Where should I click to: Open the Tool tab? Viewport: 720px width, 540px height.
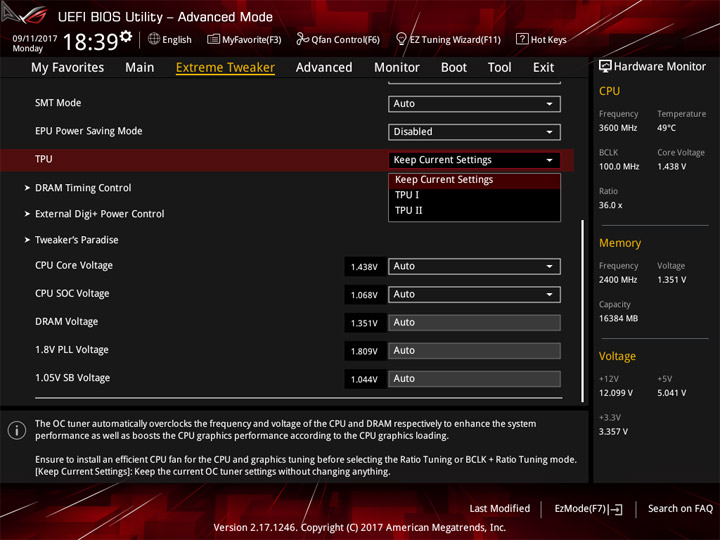499,68
